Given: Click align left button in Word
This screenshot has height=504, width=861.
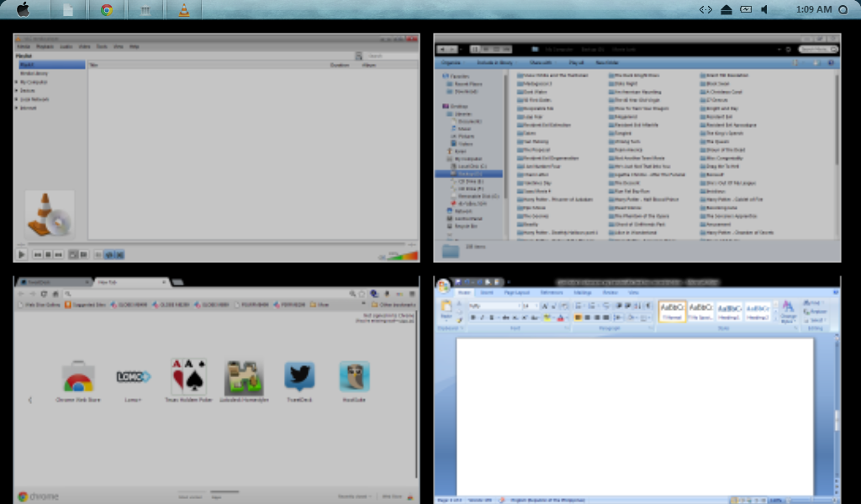Looking at the screenshot, I should point(578,317).
